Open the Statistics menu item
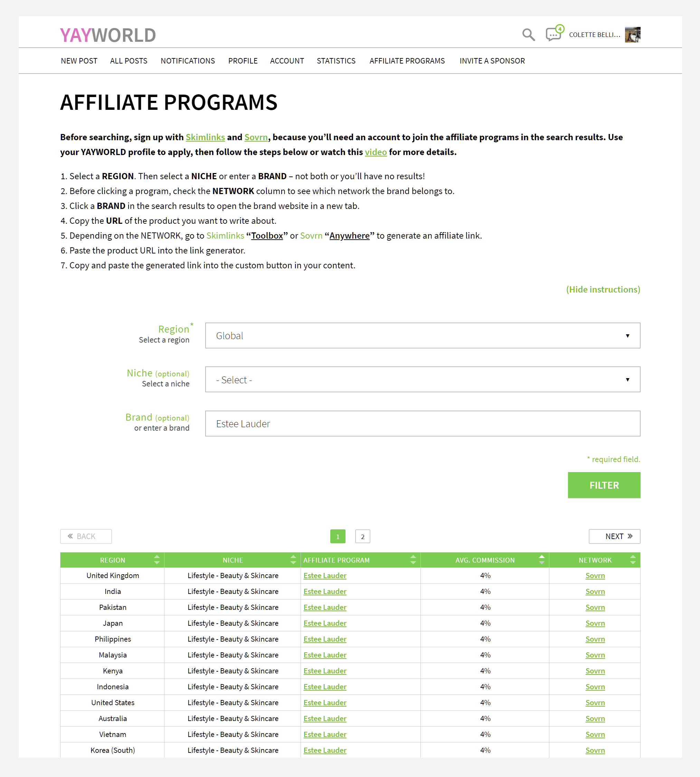Viewport: 700px width, 777px height. 336,61
